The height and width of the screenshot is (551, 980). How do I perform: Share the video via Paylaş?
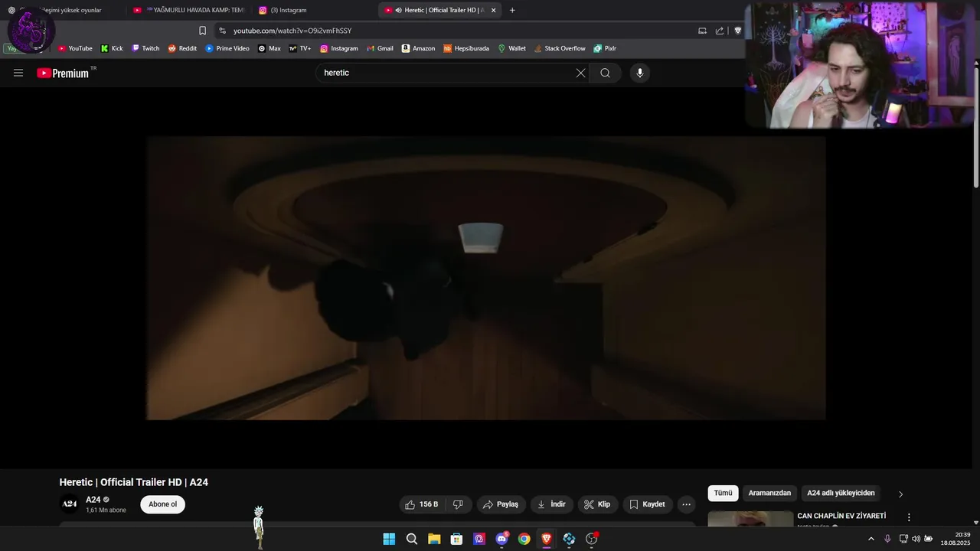click(x=501, y=504)
